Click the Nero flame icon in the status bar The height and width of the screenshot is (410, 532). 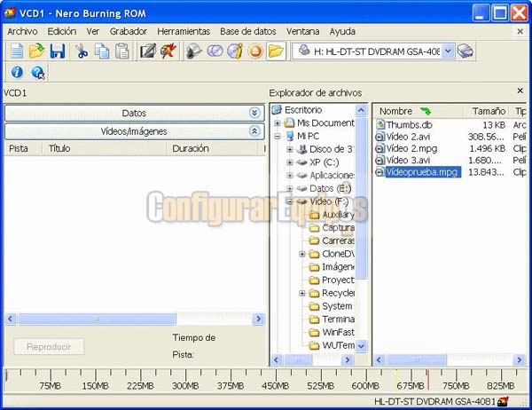coord(503,401)
